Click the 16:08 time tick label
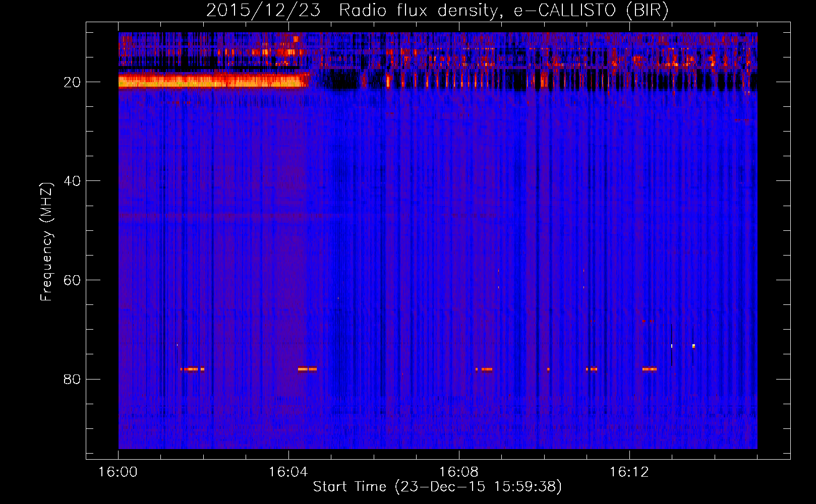 click(459, 472)
